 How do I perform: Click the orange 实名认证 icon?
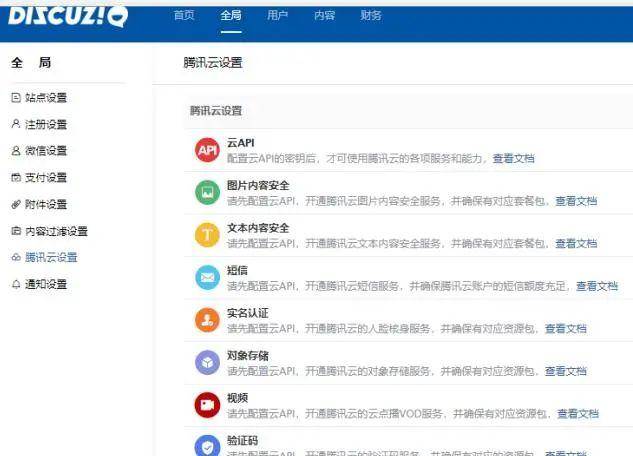pos(208,320)
